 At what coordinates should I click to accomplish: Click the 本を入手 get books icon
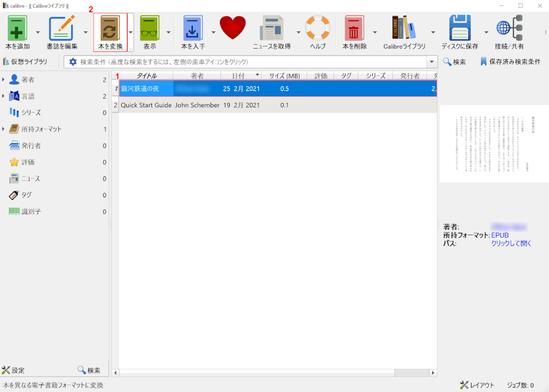point(193,28)
